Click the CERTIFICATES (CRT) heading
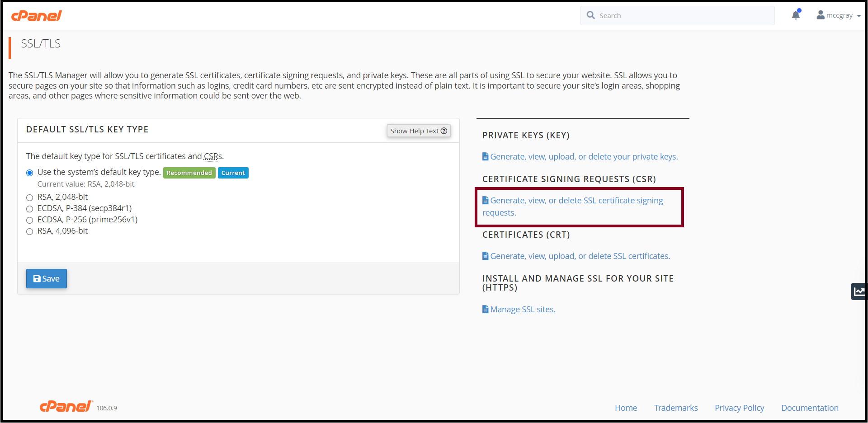 pos(526,235)
